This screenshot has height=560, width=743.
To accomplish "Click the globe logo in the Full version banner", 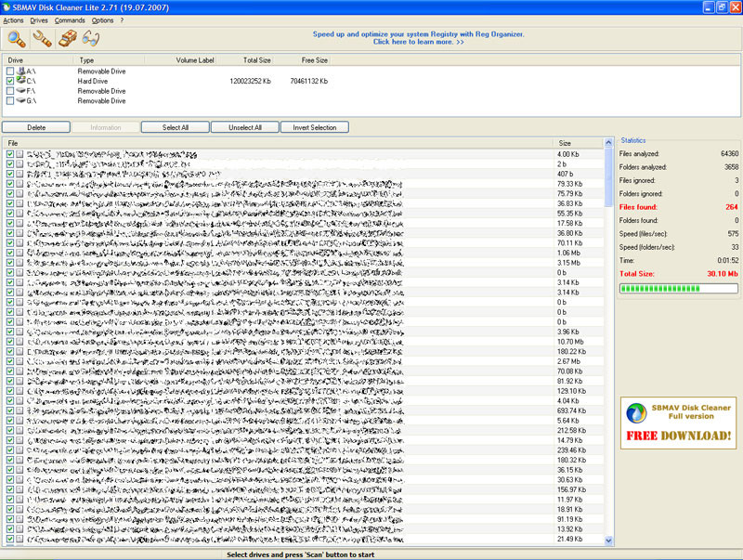I will [636, 412].
